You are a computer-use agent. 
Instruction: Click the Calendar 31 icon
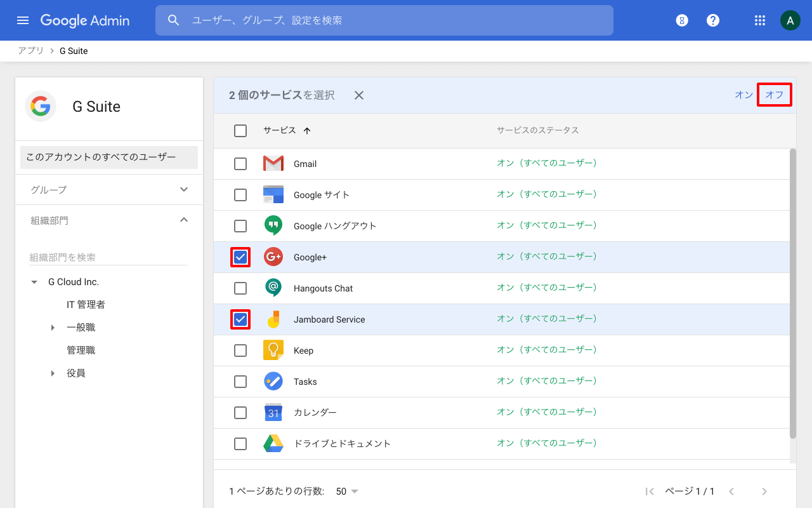(273, 413)
